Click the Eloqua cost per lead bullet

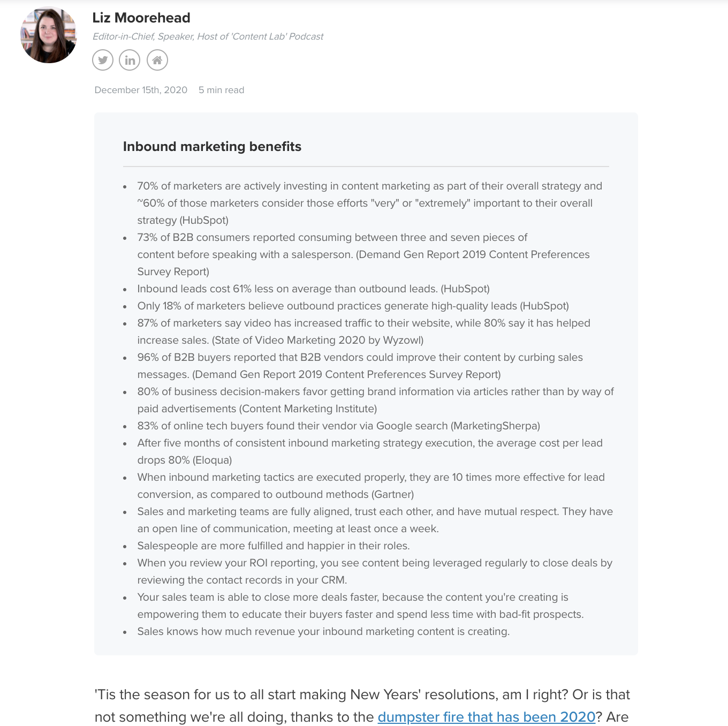[370, 451]
